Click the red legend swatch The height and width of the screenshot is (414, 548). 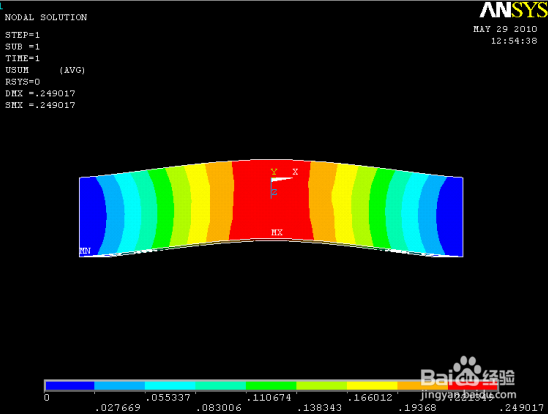click(473, 386)
